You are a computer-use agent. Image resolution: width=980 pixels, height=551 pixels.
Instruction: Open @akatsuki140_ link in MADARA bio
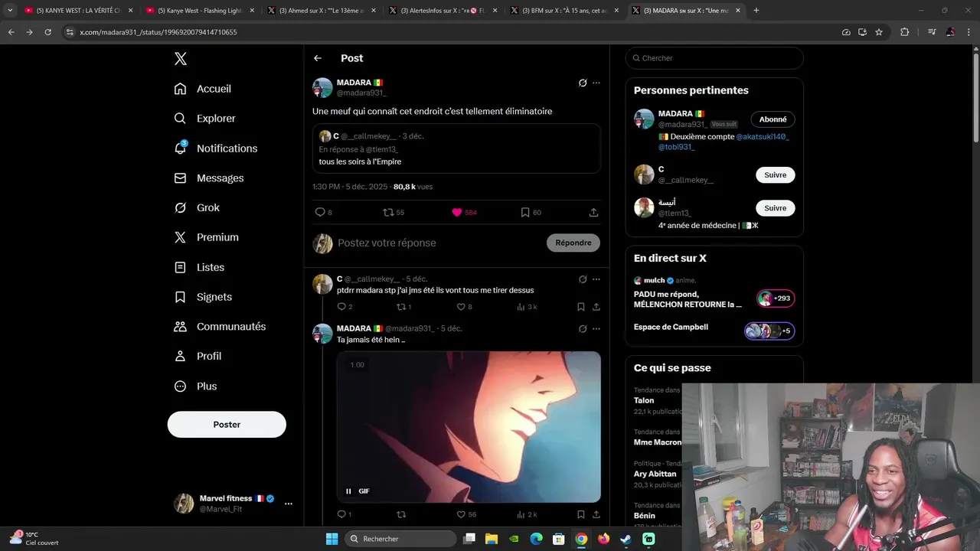(x=763, y=136)
